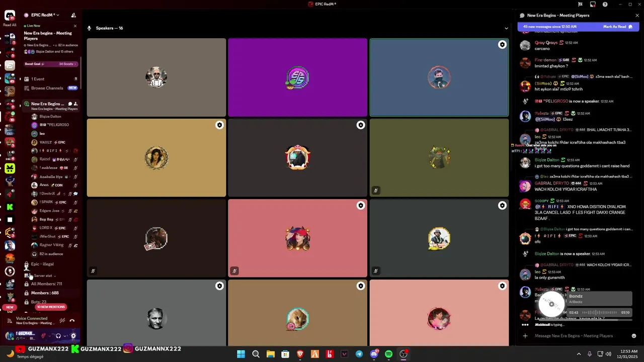This screenshot has width=644, height=362.
Task: Click the Bandz voice message waveform
Action: tap(600, 312)
